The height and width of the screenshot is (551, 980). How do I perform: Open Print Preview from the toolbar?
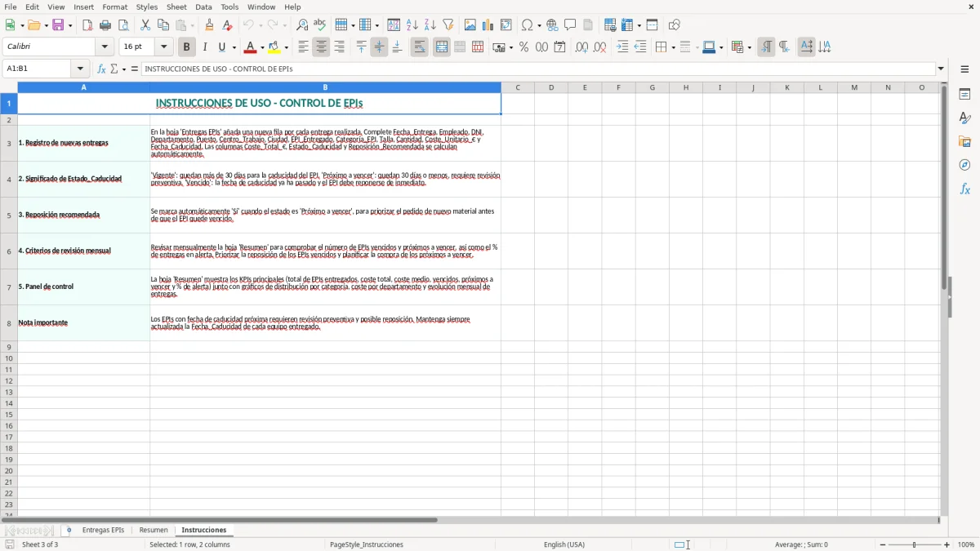pyautogui.click(x=123, y=25)
